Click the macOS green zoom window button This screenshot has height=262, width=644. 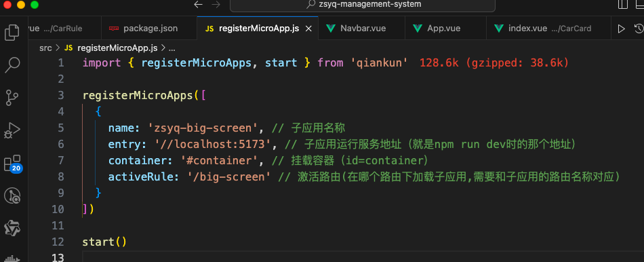click(34, 5)
